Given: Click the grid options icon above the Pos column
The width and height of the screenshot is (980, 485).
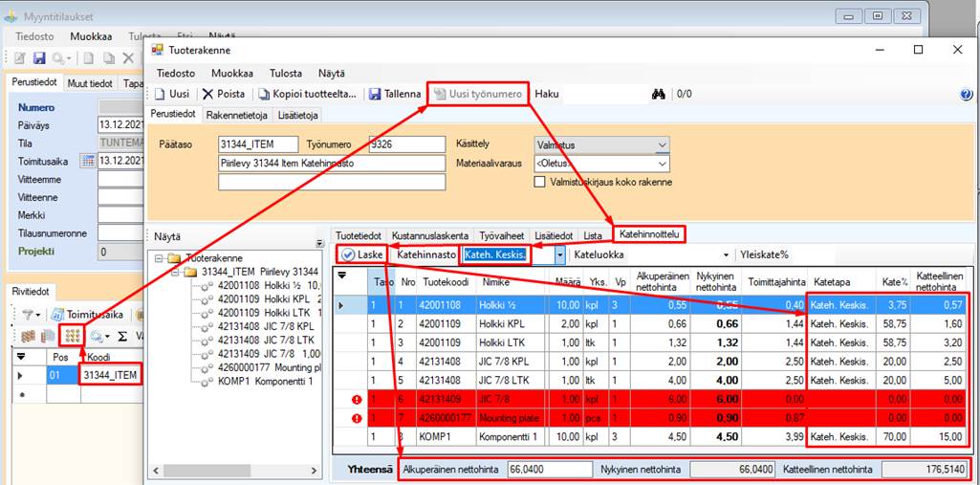Looking at the screenshot, I should 20,356.
